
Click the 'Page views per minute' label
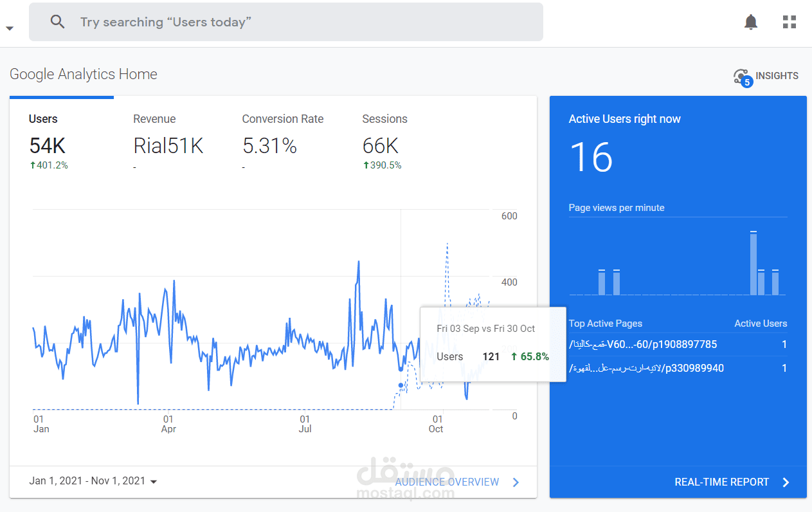[617, 208]
